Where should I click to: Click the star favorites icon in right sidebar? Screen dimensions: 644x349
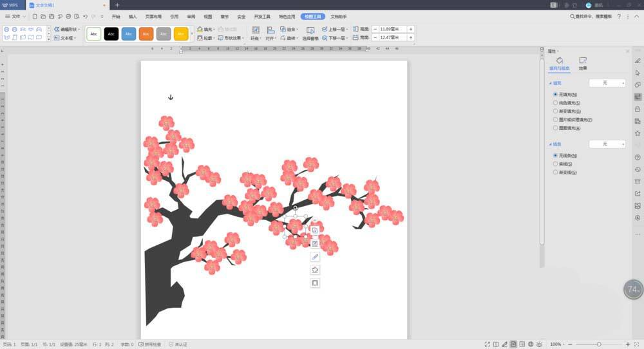click(638, 133)
